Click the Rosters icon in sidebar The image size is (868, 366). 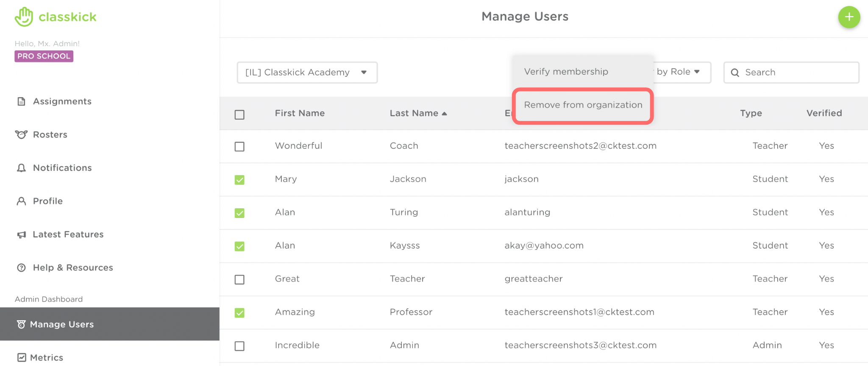pyautogui.click(x=21, y=134)
